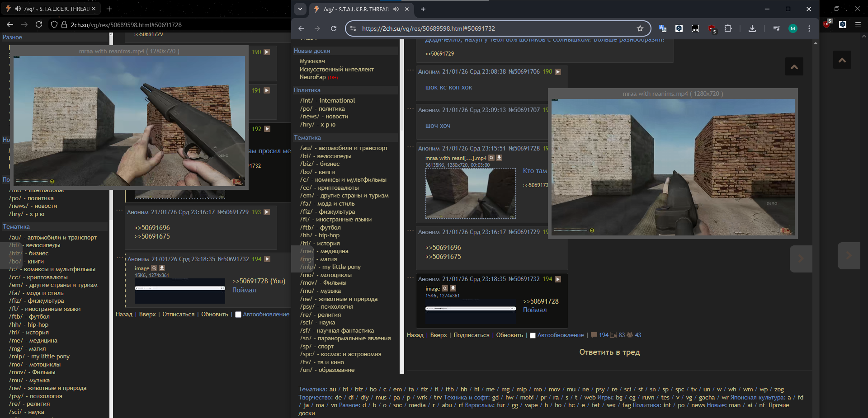Open the mraa video thumbnail in Chrome post
This screenshot has width=868, height=418.
point(471,193)
